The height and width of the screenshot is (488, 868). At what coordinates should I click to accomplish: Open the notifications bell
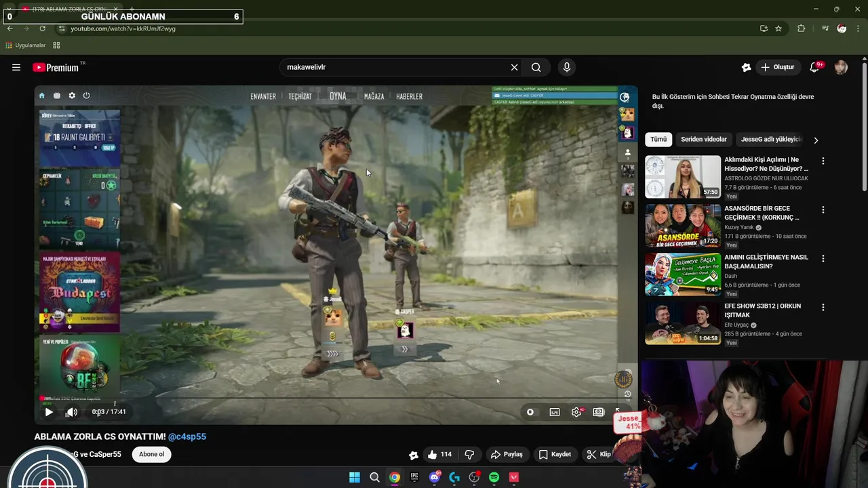coord(815,67)
